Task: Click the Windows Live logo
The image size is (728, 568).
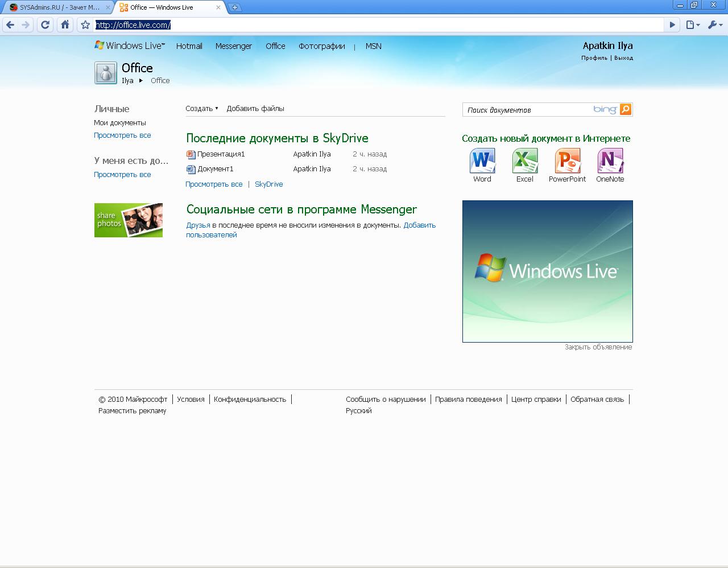Action: [130, 46]
